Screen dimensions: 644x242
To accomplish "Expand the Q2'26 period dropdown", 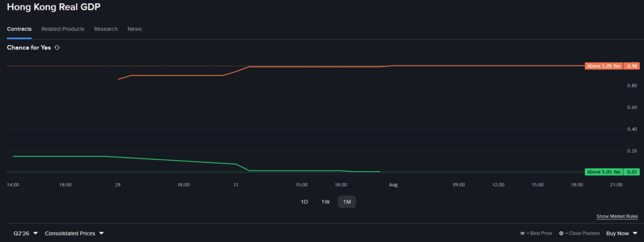I will (x=25, y=233).
